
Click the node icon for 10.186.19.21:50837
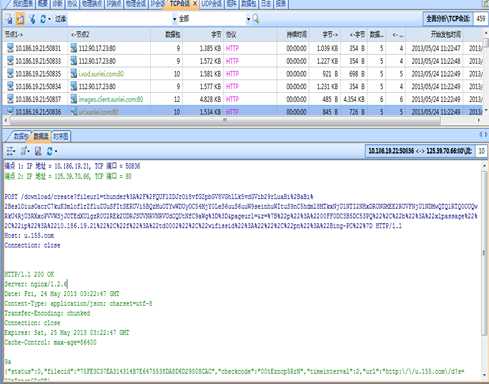[11, 99]
